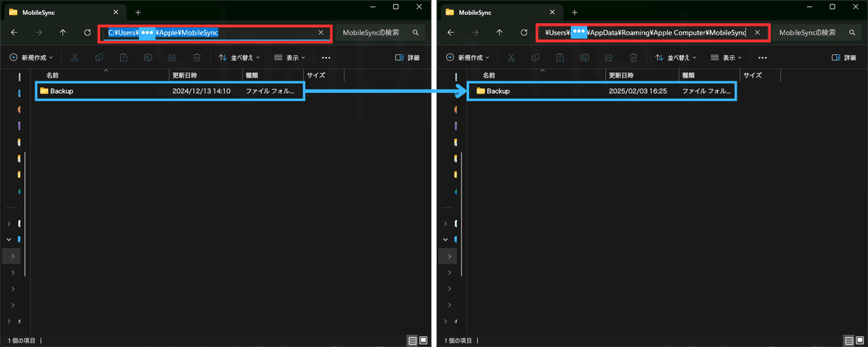868x347 pixels.
Task: Click search icon in left window
Action: click(416, 33)
